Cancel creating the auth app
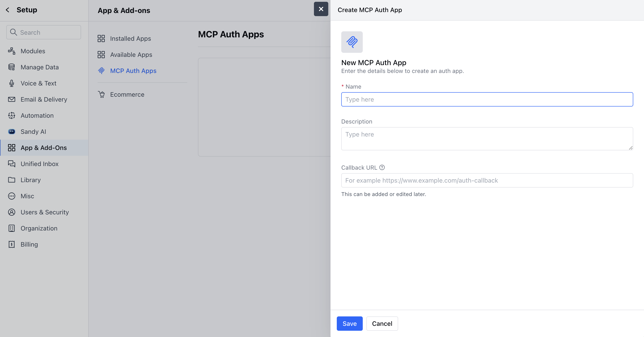644x337 pixels. pyautogui.click(x=382, y=324)
